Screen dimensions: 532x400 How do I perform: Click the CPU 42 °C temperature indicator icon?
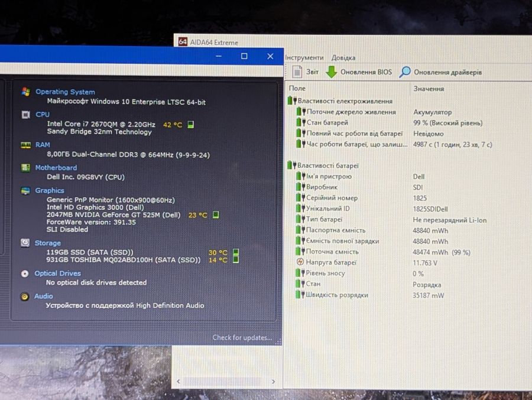[191, 125]
